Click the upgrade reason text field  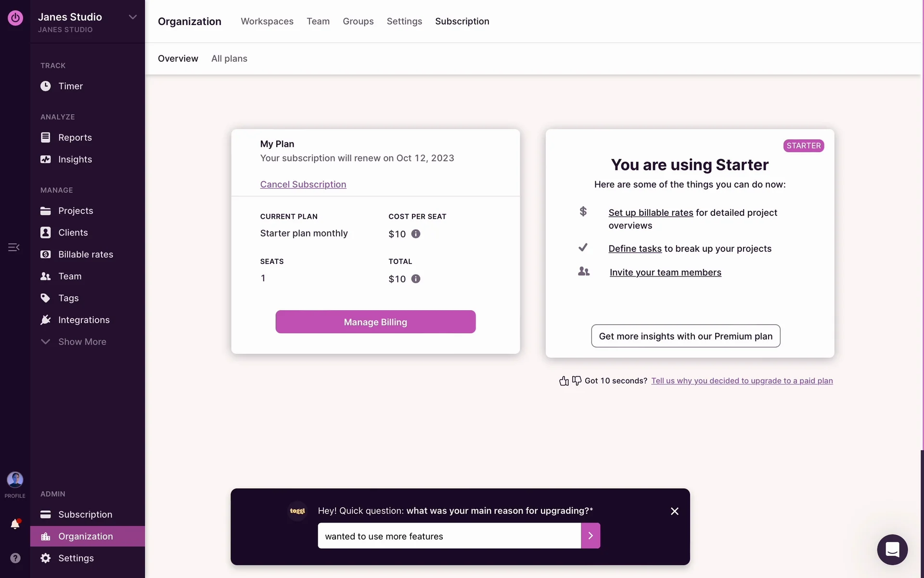[x=449, y=536]
